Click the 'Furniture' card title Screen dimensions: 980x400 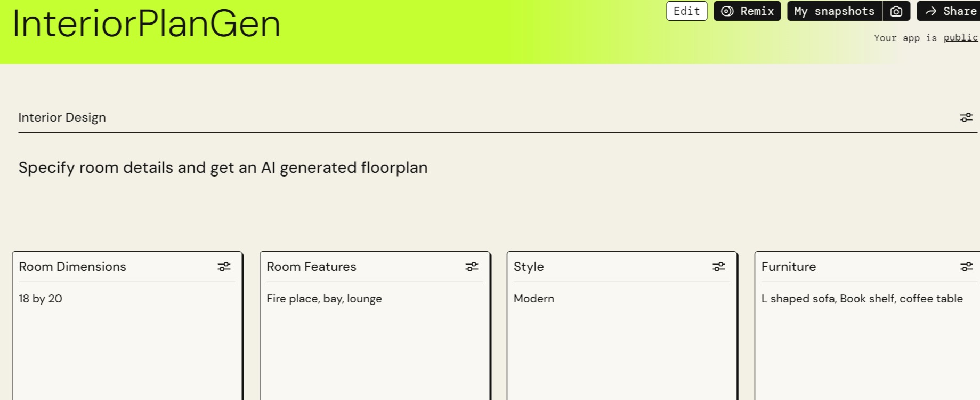(x=789, y=267)
